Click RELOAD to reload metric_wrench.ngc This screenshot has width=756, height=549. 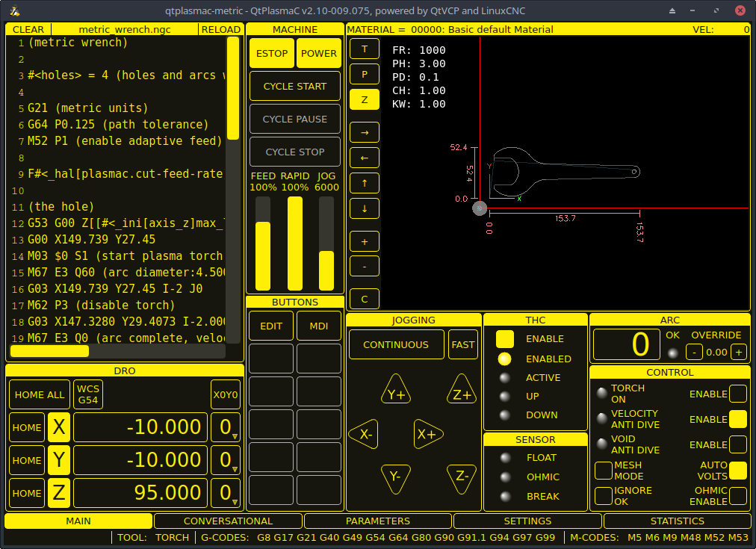click(x=220, y=29)
